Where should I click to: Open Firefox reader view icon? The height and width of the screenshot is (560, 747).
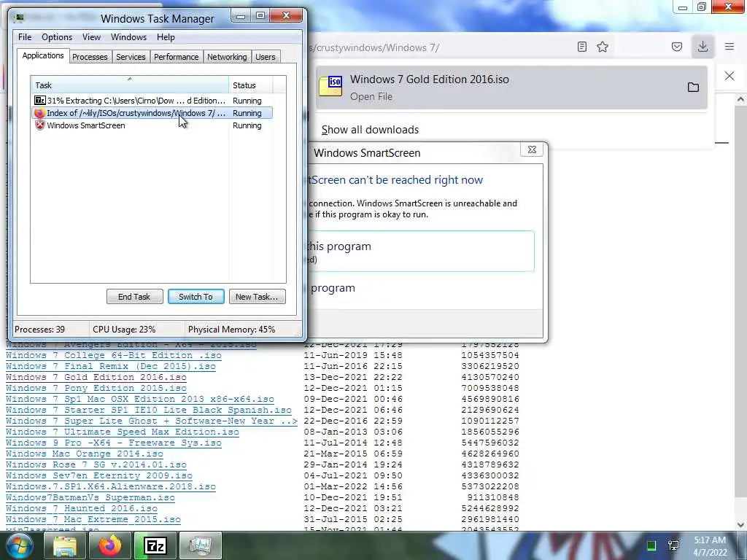coord(581,47)
